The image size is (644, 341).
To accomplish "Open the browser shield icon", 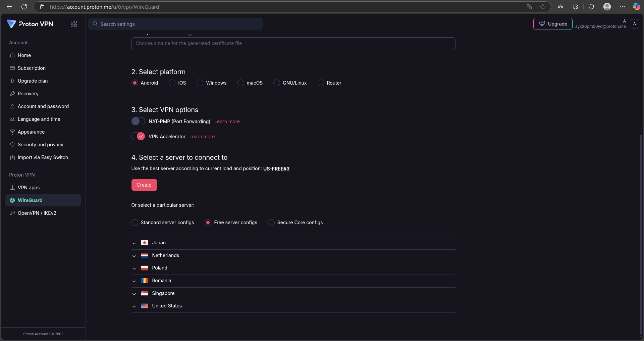I will point(591,7).
